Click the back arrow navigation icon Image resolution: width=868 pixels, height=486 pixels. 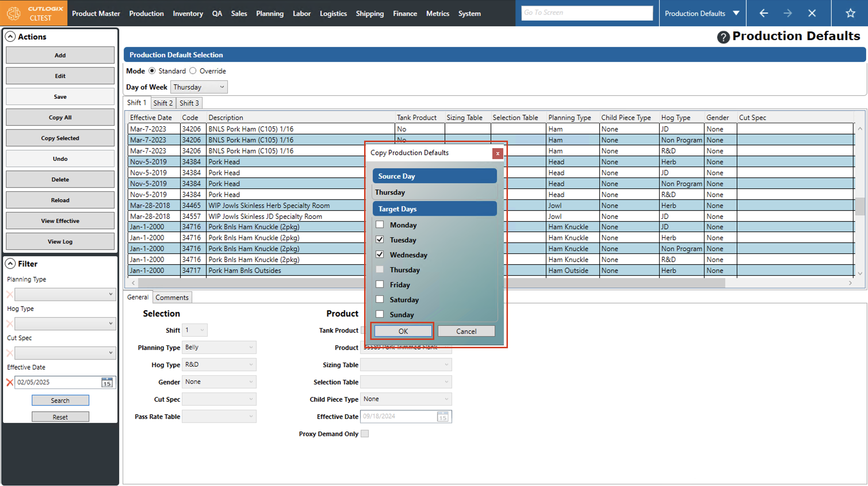[x=764, y=14]
